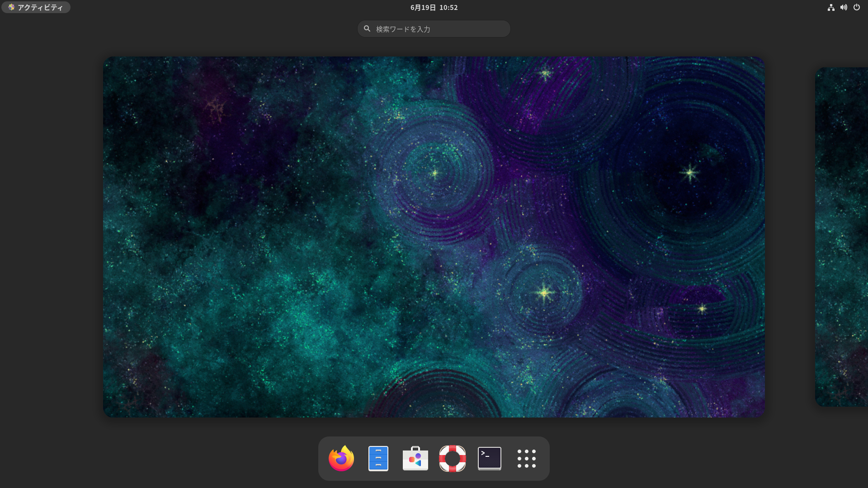Image resolution: width=868 pixels, height=488 pixels.
Task: Click the network status icon
Action: [831, 7]
